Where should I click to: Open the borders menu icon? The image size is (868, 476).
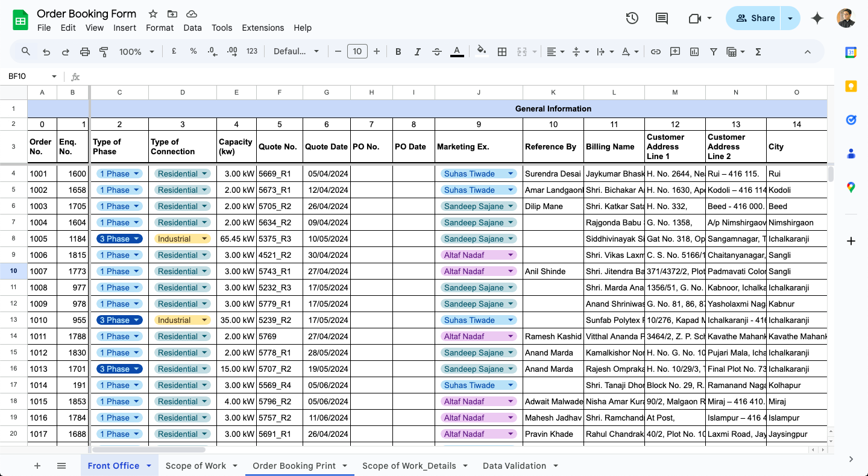[502, 52]
